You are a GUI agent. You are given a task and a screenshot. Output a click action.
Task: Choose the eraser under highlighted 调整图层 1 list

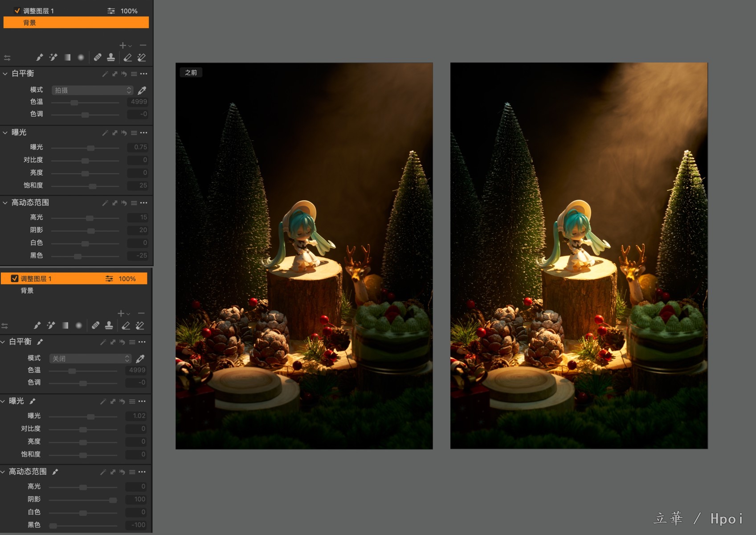tap(126, 326)
